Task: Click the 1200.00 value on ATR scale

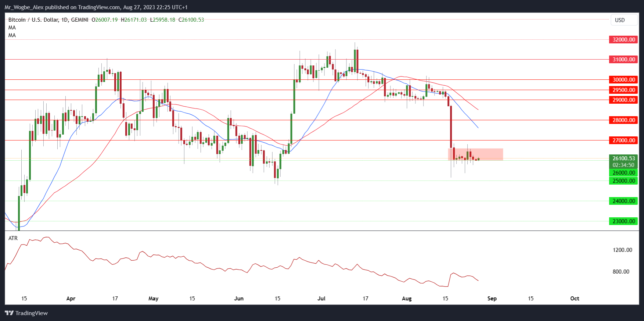Action: tap(622, 250)
